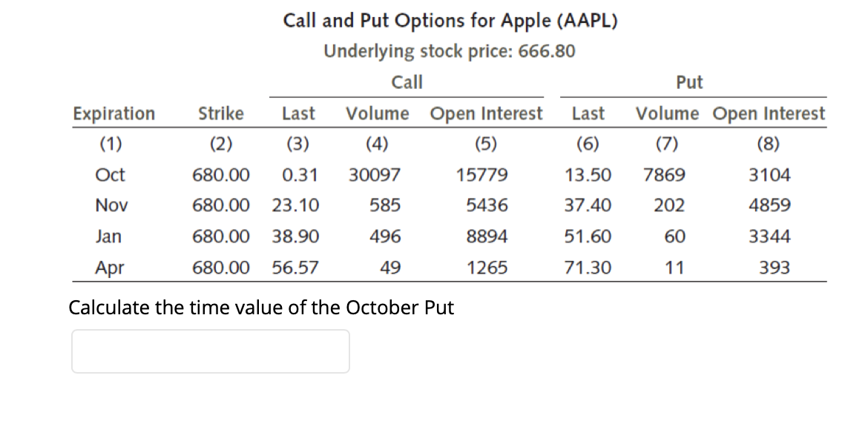Click the Jan expiration row label

tap(108, 237)
